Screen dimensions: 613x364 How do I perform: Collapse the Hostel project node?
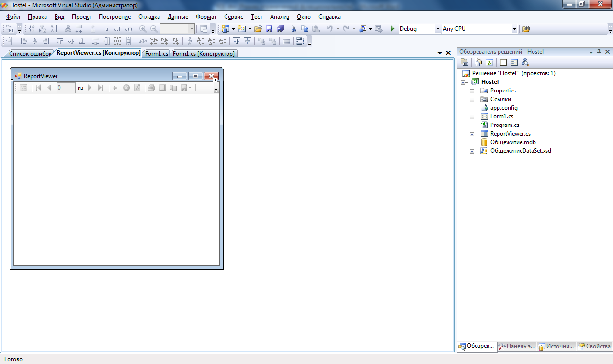coord(463,82)
